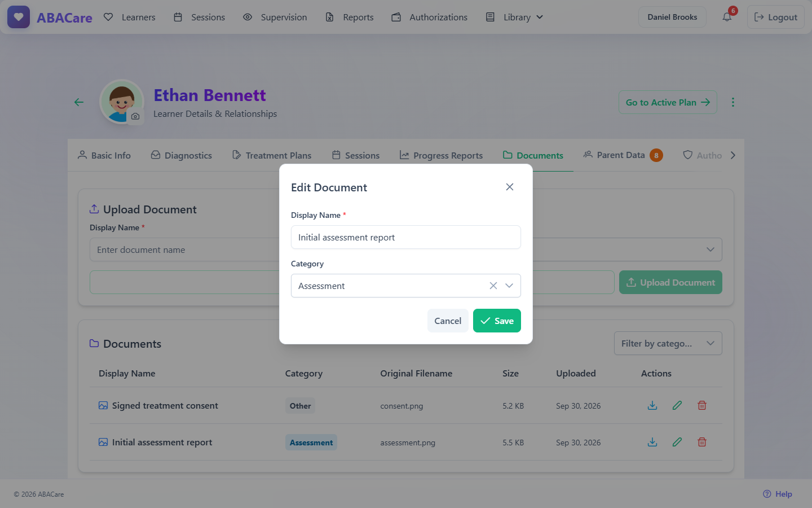Save the edited document
Image resolution: width=812 pixels, height=508 pixels.
coord(497,321)
